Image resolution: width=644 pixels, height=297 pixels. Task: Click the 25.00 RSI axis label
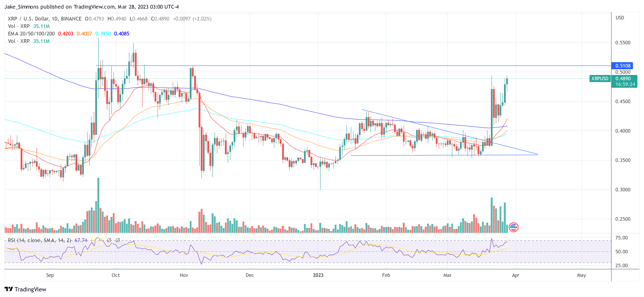click(621, 266)
